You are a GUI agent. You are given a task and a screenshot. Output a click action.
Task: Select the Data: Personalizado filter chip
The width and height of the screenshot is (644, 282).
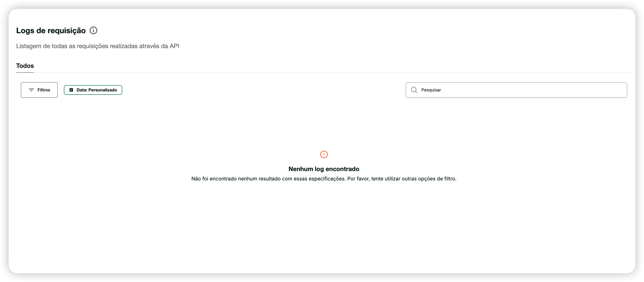[x=93, y=90]
